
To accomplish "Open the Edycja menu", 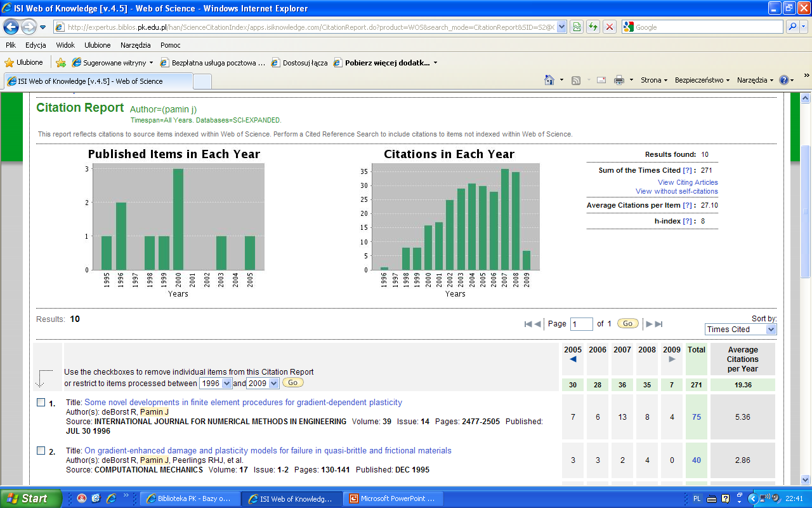I will click(36, 45).
